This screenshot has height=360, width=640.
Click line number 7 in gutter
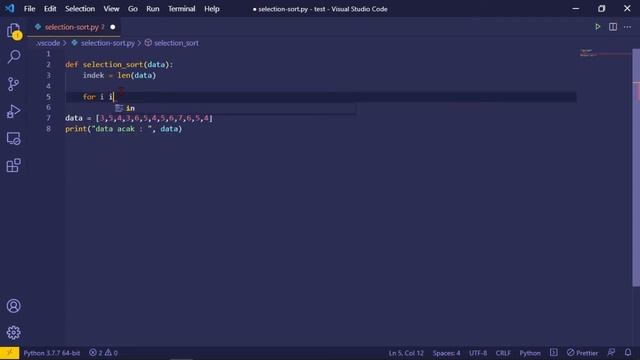(x=48, y=118)
